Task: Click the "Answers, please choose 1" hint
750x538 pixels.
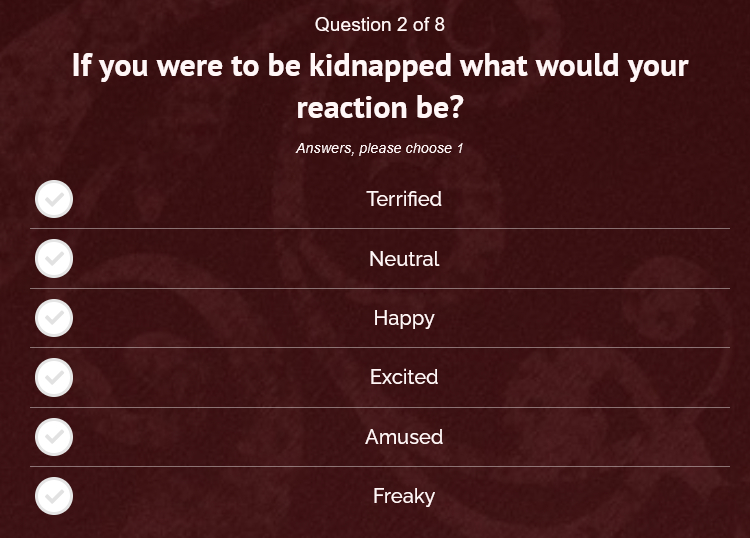Action: 380,148
